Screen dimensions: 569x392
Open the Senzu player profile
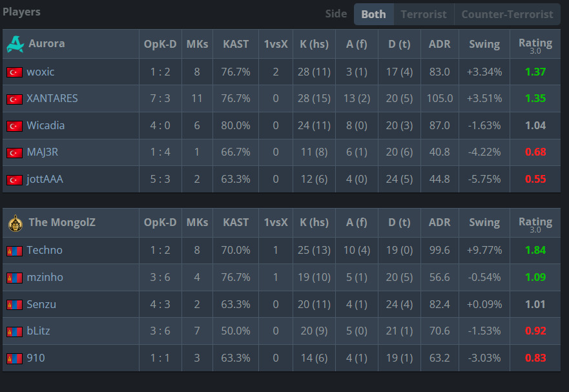pos(41,304)
